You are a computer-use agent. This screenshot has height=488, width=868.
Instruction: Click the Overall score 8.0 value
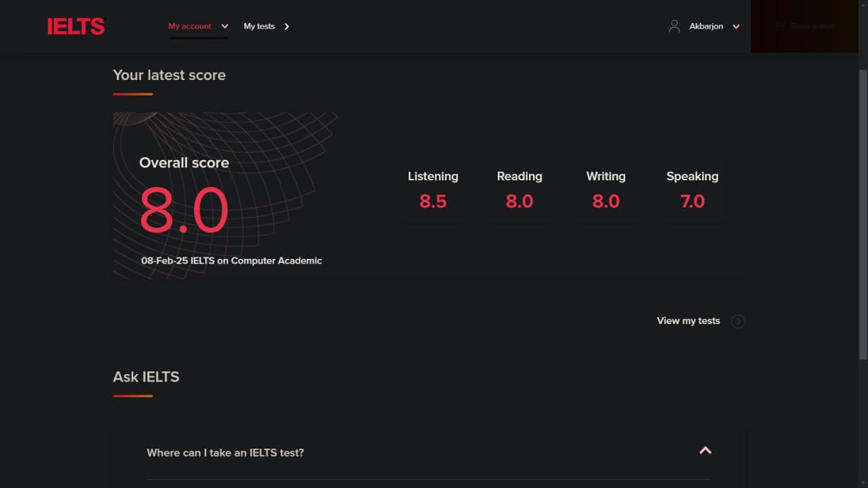(184, 210)
